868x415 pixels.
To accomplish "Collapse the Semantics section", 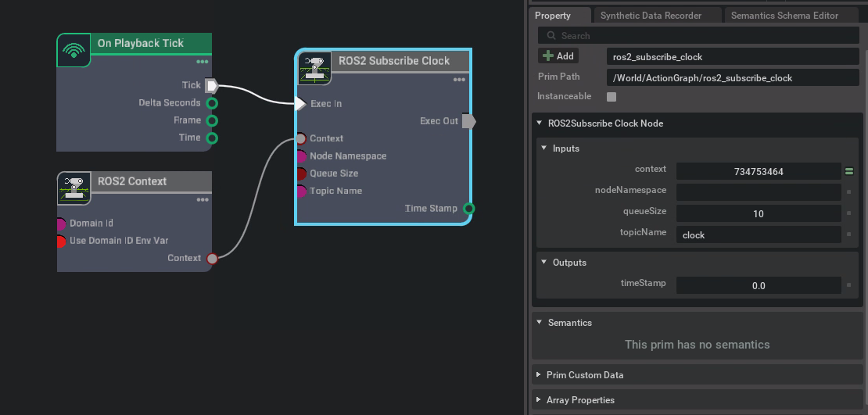I will pyautogui.click(x=540, y=323).
